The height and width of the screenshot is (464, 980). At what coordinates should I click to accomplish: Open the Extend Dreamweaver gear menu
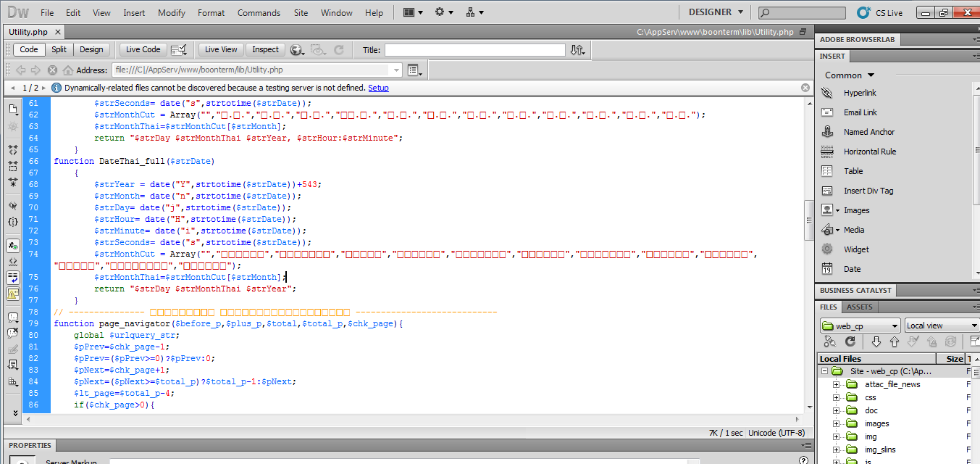coord(443,12)
